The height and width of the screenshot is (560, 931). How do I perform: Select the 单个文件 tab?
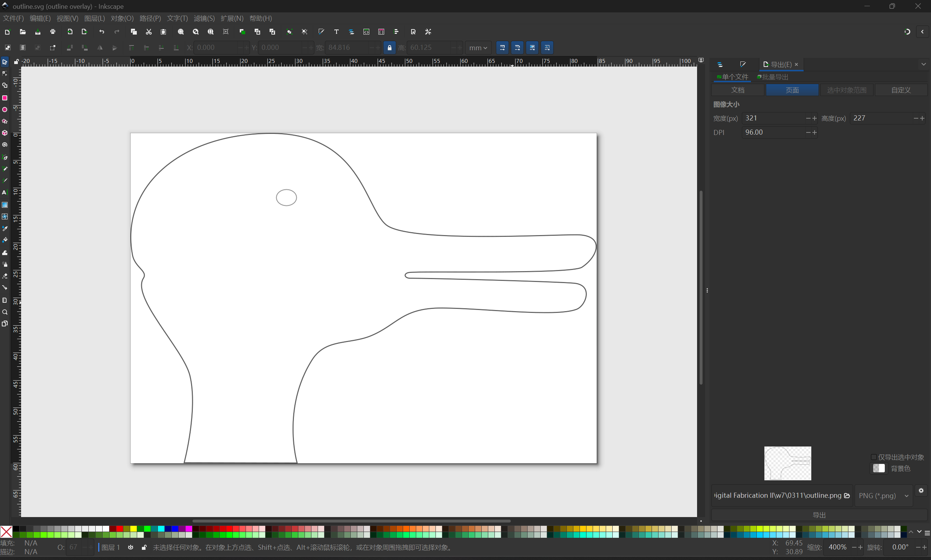(733, 77)
